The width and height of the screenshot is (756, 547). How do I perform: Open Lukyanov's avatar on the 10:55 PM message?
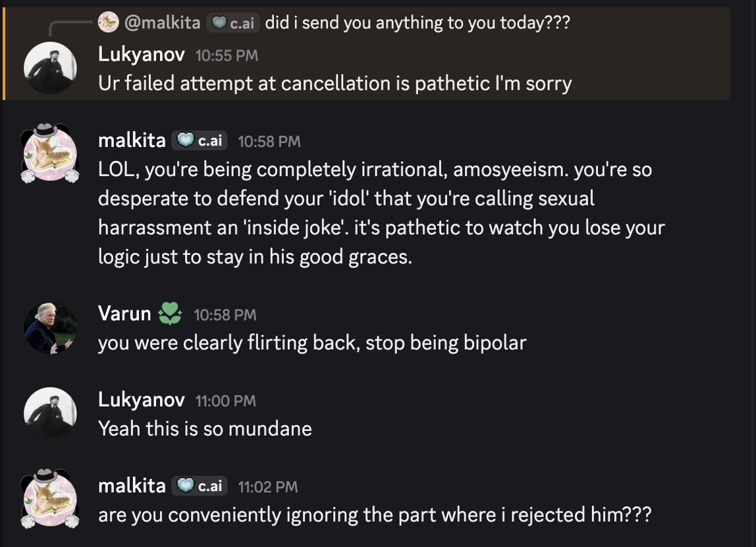[50, 68]
